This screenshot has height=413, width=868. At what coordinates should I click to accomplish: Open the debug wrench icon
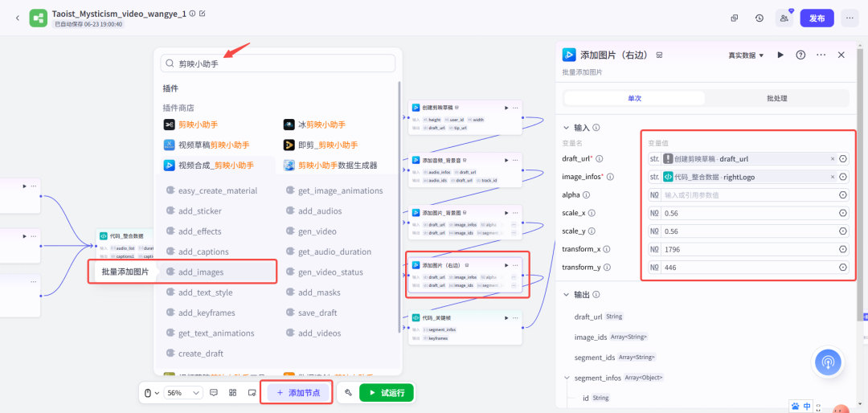pos(348,393)
